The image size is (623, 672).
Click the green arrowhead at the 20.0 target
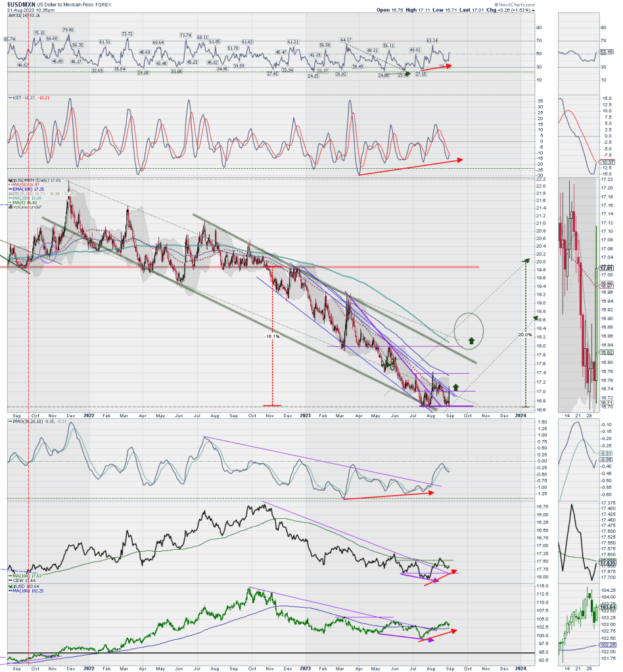[x=526, y=261]
